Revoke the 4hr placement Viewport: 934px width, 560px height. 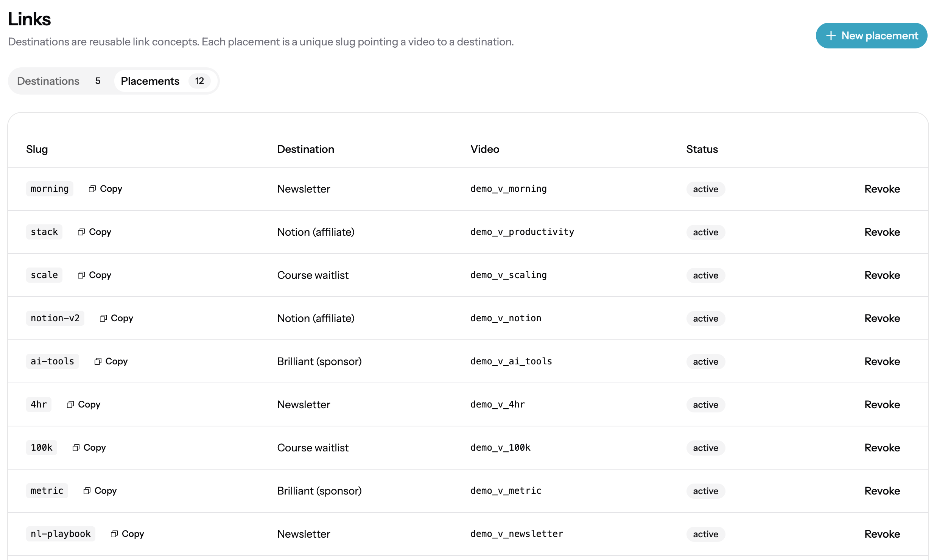[882, 404]
